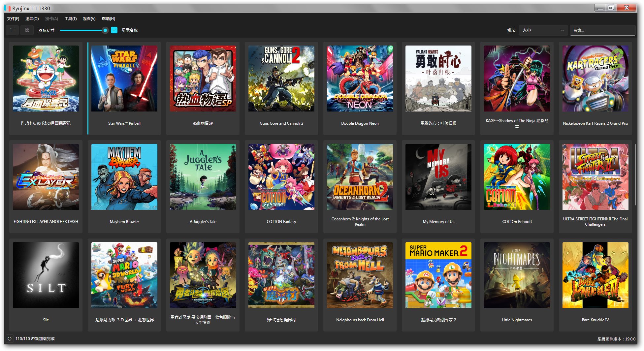Switch to grid view layout

27,30
